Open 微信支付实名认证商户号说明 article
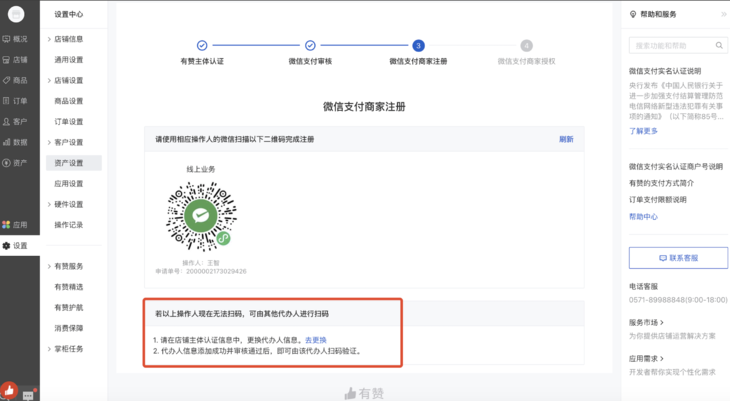Screen dimensions: 730x401 point(676,166)
